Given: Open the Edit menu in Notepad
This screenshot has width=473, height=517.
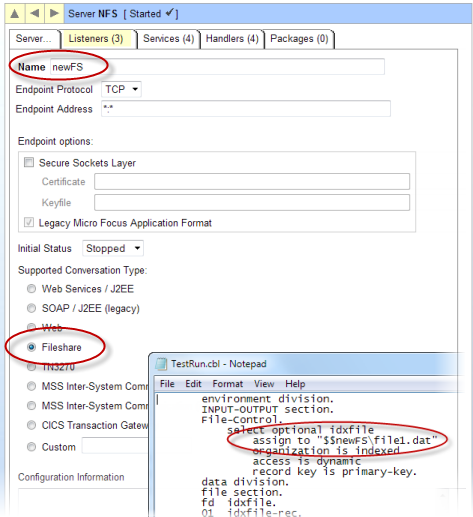Looking at the screenshot, I should [x=193, y=384].
